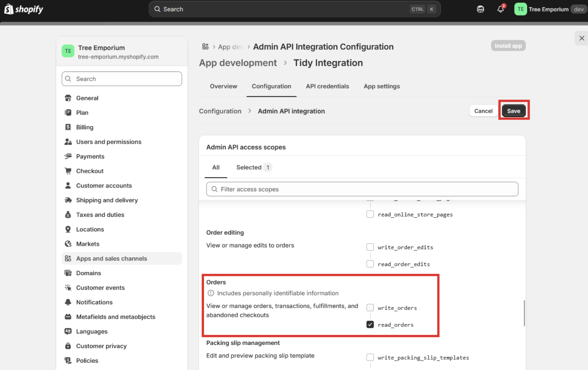Click the Customer accounts person icon
The height and width of the screenshot is (370, 588).
click(x=68, y=186)
